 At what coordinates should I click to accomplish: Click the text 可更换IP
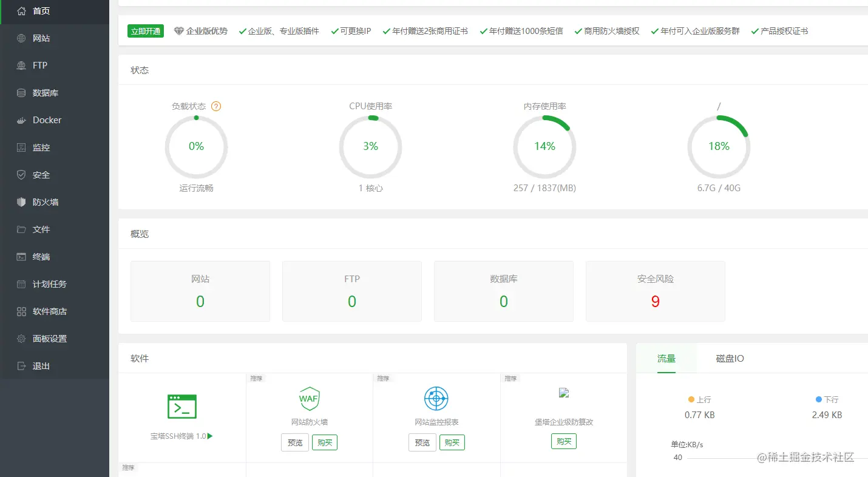pyautogui.click(x=355, y=31)
